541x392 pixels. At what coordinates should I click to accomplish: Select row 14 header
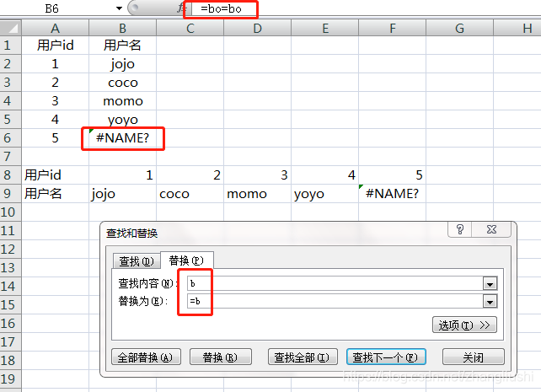(11, 286)
